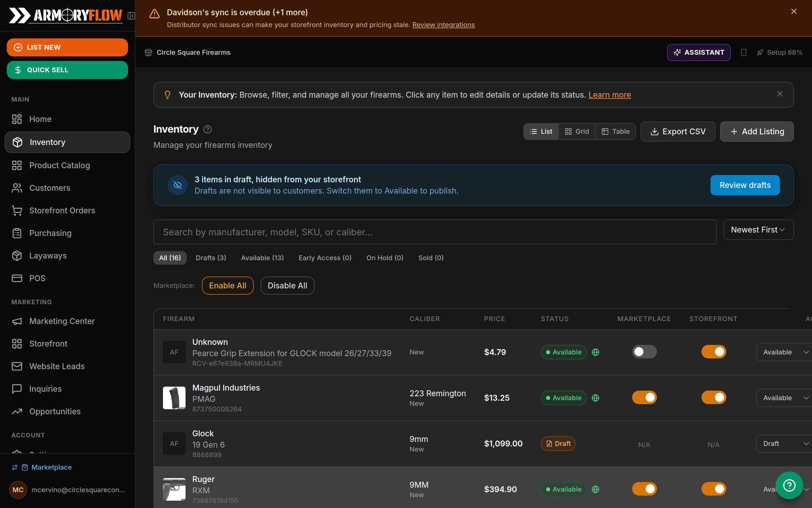Open the POS page
This screenshot has width=812, height=508.
(67, 278)
